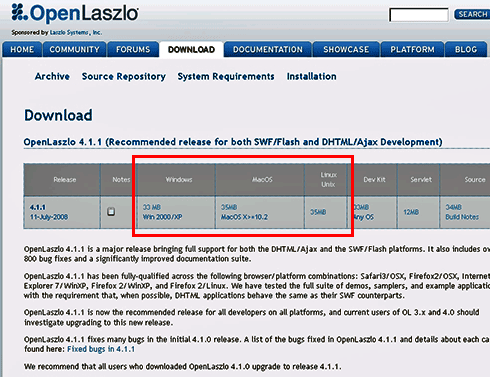Open the Laszlo Systems, Inc. sponsor link
Viewport: 490px width, 377px height.
(76, 33)
